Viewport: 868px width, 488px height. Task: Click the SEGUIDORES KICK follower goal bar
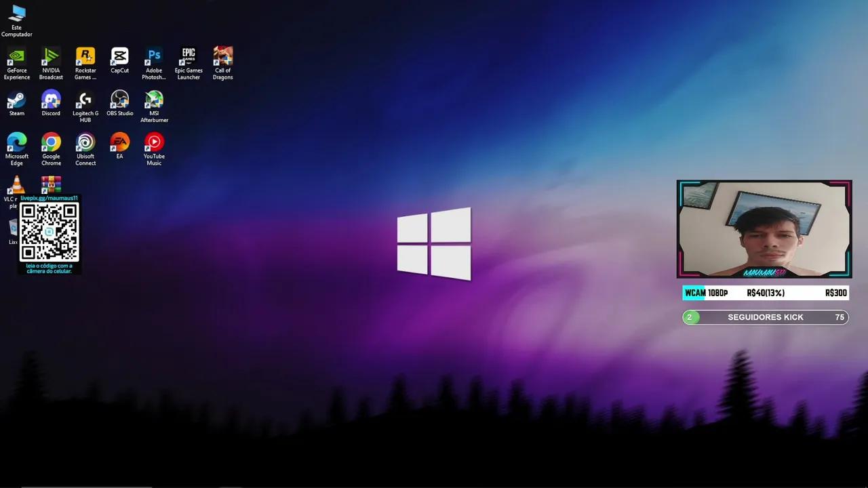tap(766, 317)
